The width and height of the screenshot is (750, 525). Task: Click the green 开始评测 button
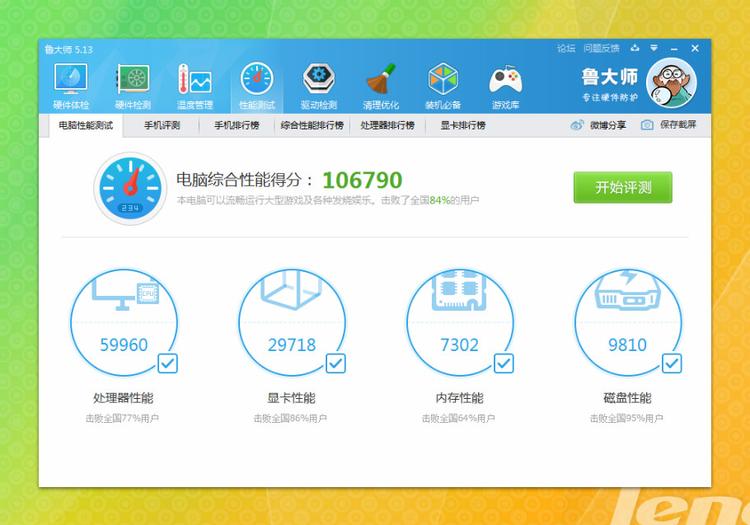[x=623, y=187]
